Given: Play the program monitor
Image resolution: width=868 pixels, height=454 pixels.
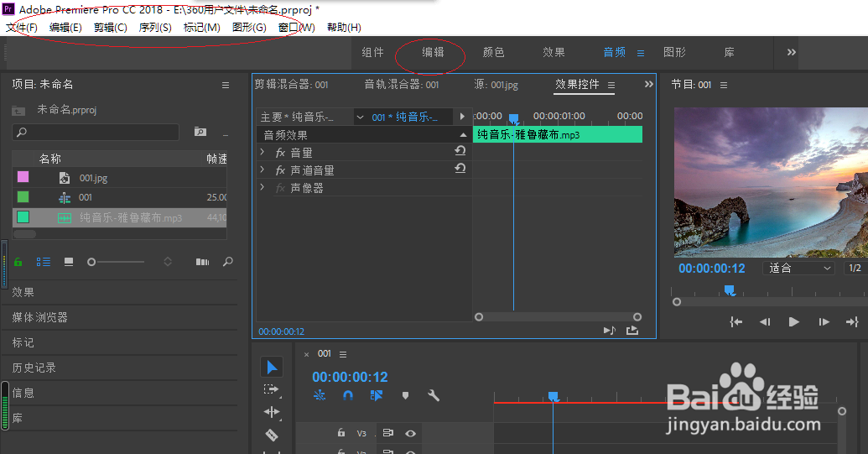Looking at the screenshot, I should [794, 321].
